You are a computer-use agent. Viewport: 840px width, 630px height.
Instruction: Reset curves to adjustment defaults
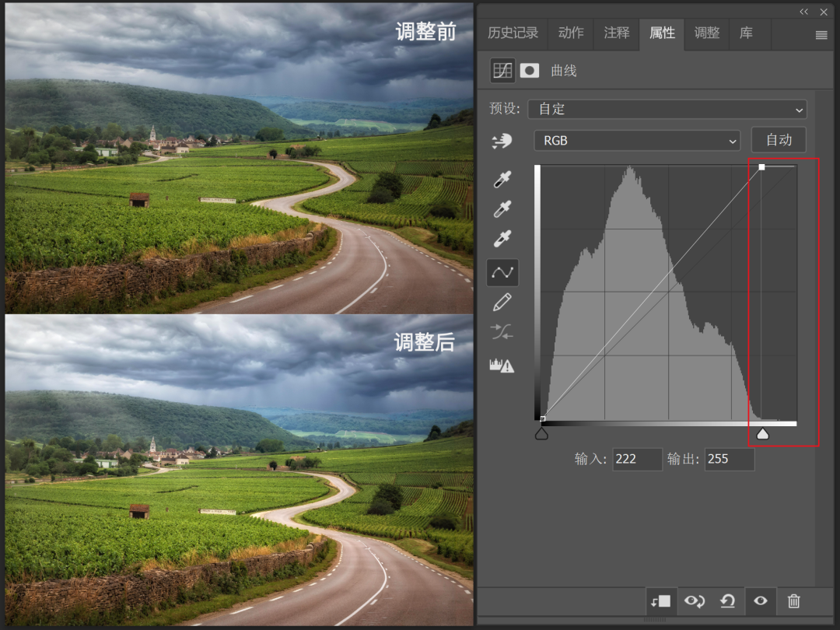727,600
